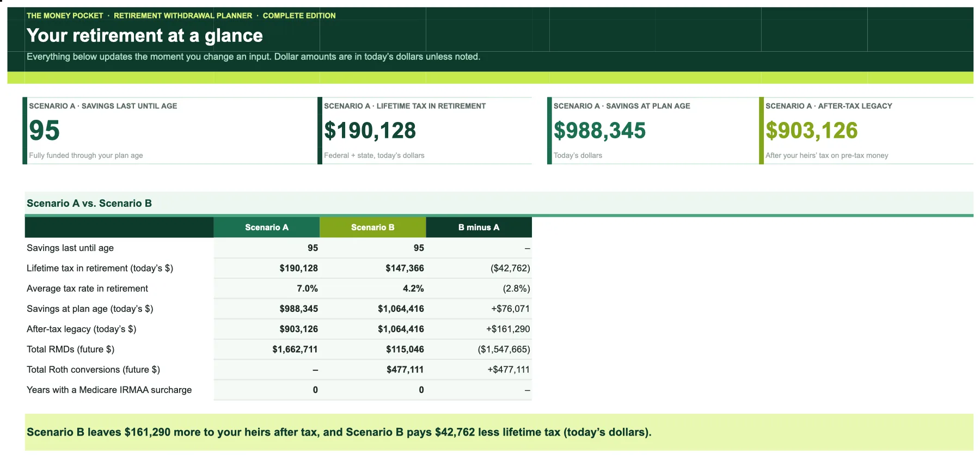Click the $190,128 lifetime tax card value

pyautogui.click(x=370, y=131)
